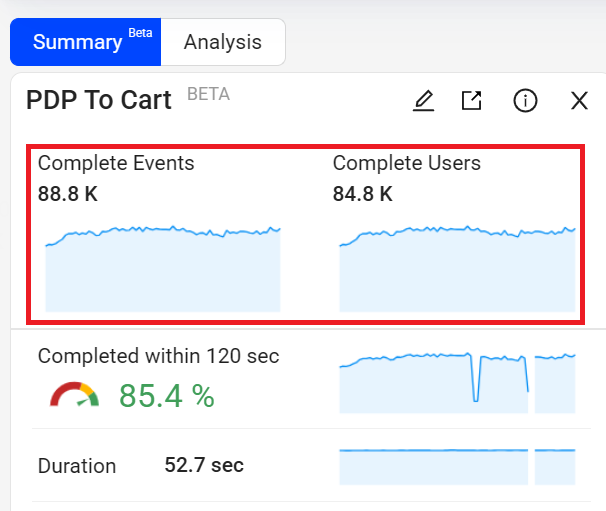Viewport: 606px width, 511px height.
Task: Click the Complete Users sparkline chart
Action: pyautogui.click(x=457, y=267)
